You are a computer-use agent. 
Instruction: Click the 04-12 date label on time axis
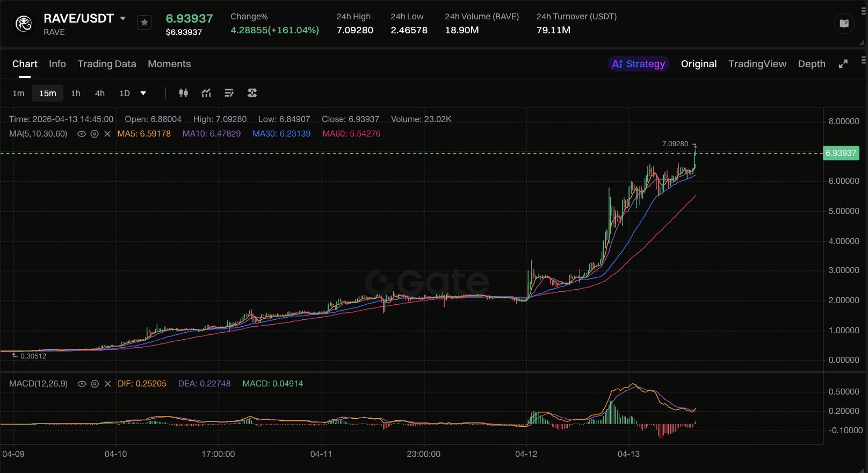[526, 454]
